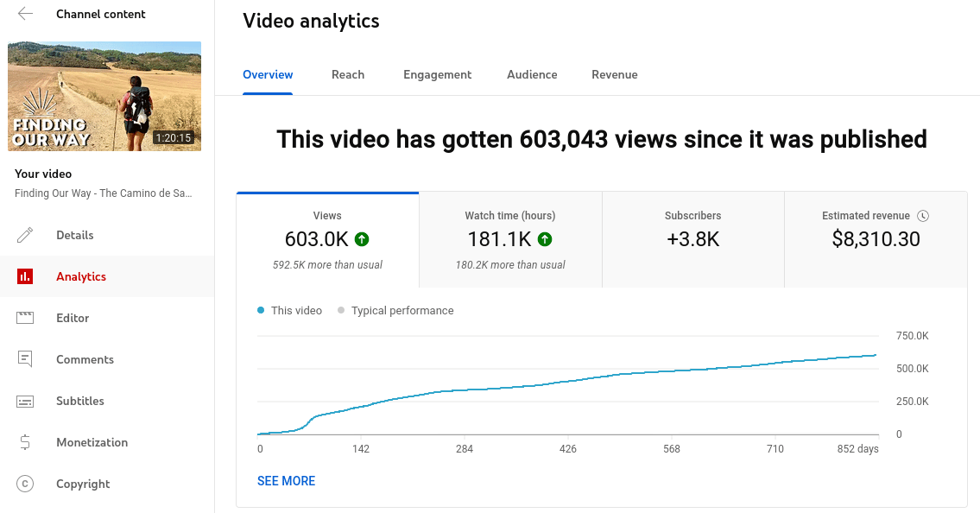
Task: Select the Audience tab
Action: [x=532, y=74]
